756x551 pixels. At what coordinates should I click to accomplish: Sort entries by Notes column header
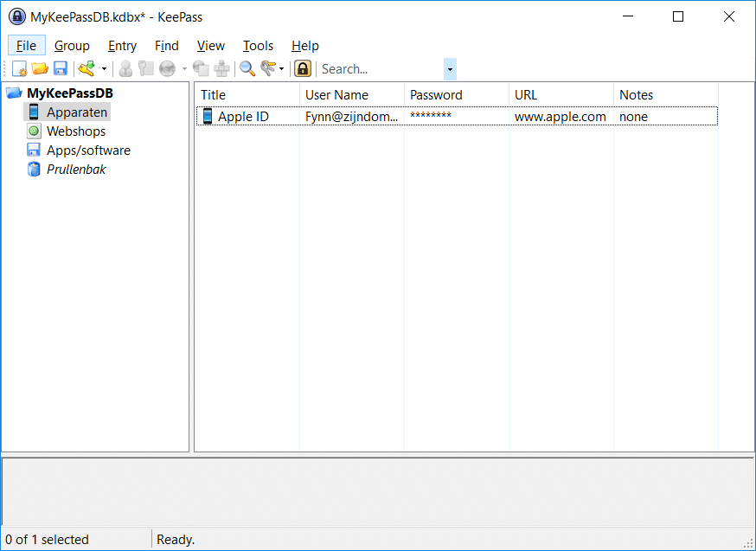click(665, 95)
